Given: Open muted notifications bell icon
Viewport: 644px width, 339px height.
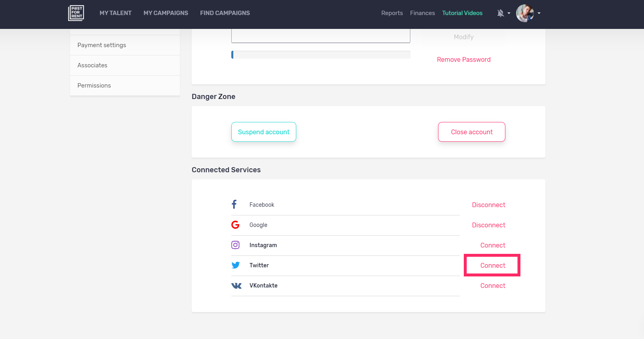Looking at the screenshot, I should (501, 13).
